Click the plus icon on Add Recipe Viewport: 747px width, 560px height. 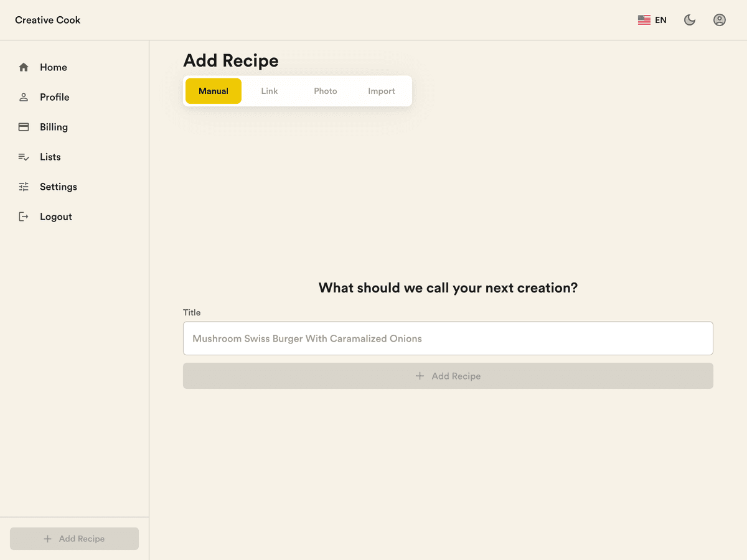(420, 376)
